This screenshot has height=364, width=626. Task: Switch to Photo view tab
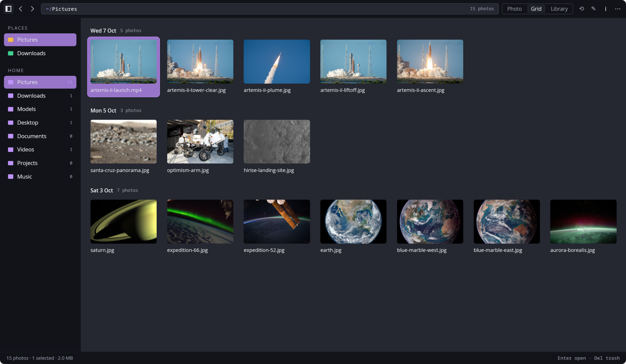tap(514, 9)
